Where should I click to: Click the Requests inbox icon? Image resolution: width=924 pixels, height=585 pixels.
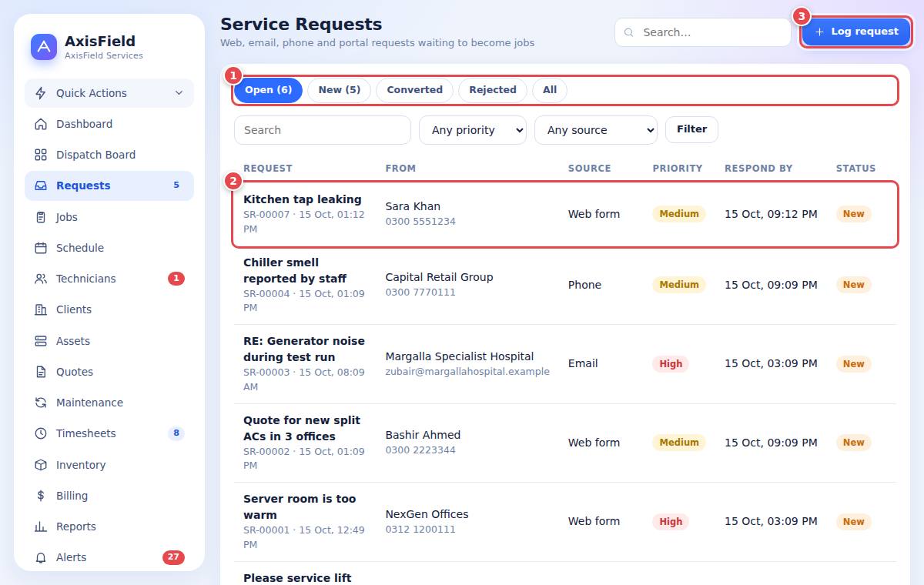coord(41,186)
